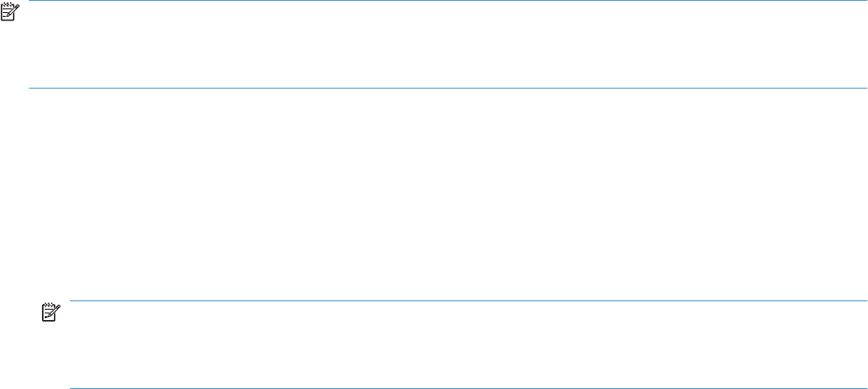Click the empty body of the top note box

448,45
